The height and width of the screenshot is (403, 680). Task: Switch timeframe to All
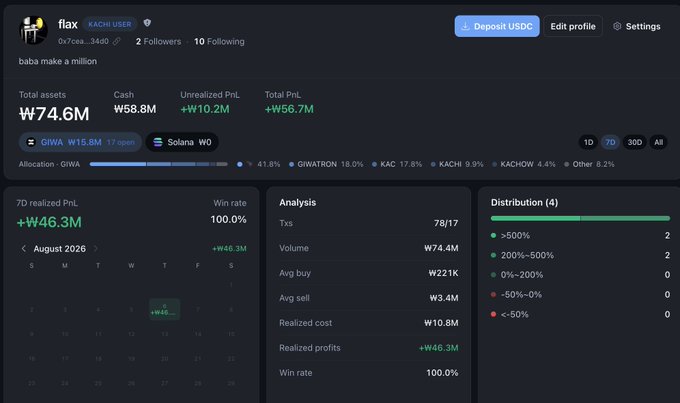pyautogui.click(x=658, y=142)
